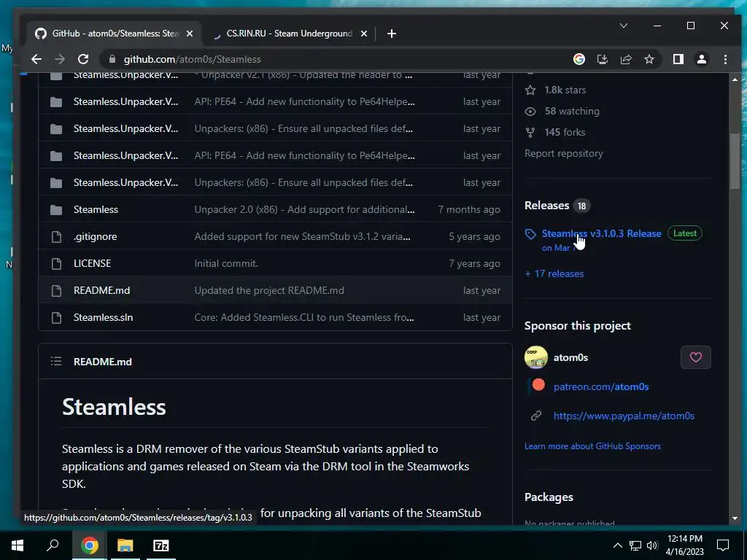The height and width of the screenshot is (560, 747).
Task: Switch to the GitHub atom0s/Steamless tab
Action: [x=115, y=34]
